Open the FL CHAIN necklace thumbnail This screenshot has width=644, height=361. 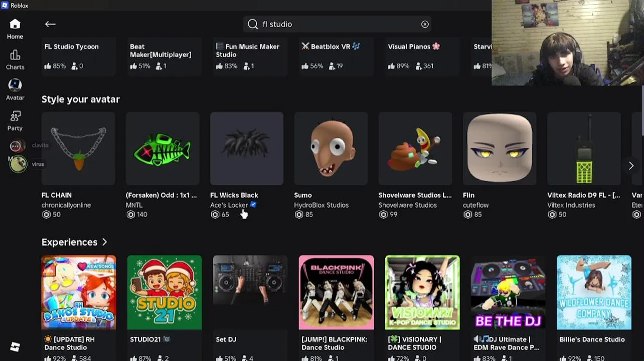point(78,148)
